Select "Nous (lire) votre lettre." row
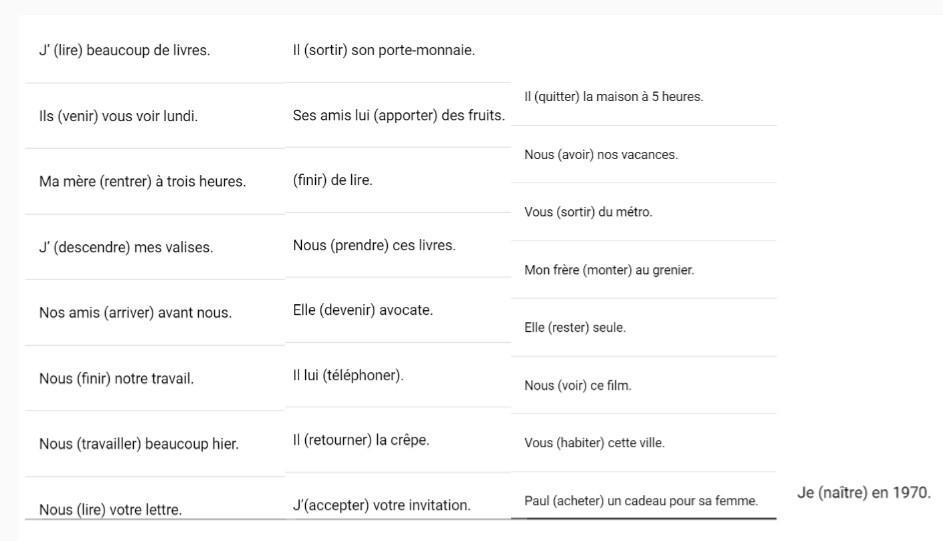This screenshot has width=943, height=541. point(111,510)
